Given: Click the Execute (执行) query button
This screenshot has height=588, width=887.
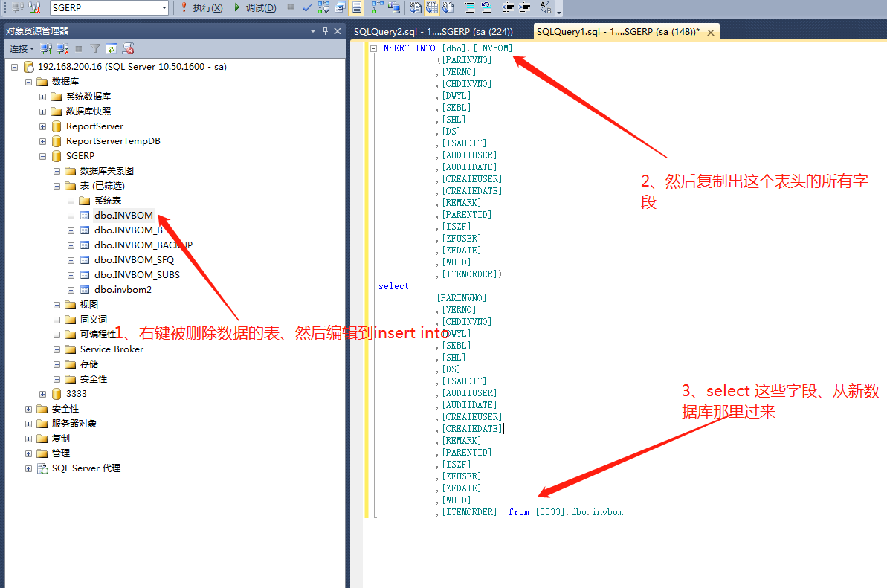Looking at the screenshot, I should (x=201, y=8).
